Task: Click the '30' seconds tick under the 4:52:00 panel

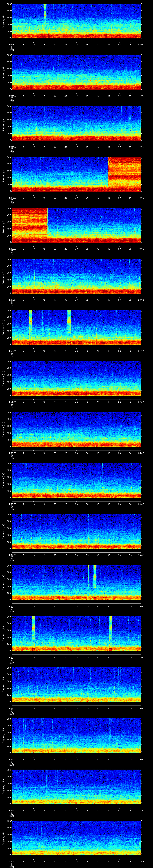Action: pyautogui.click(x=76, y=453)
